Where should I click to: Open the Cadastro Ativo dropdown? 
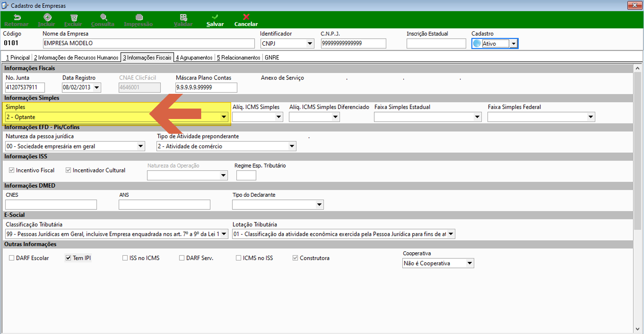[514, 43]
